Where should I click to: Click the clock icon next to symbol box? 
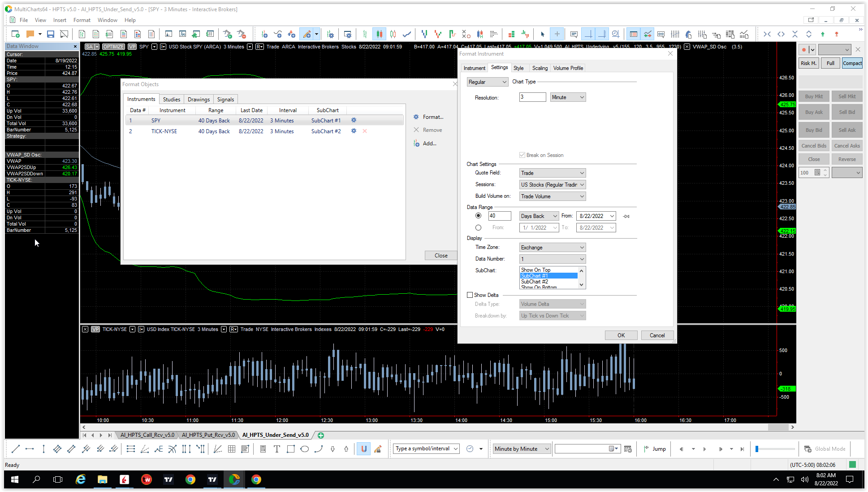click(x=470, y=449)
